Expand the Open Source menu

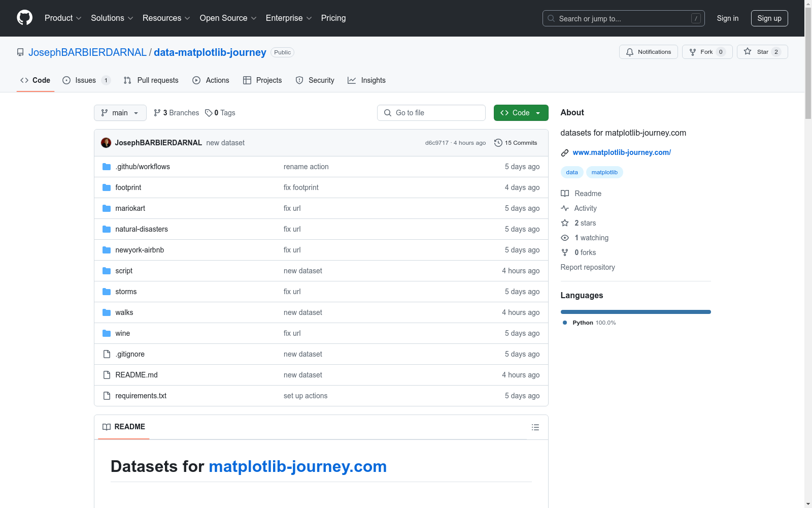click(228, 18)
